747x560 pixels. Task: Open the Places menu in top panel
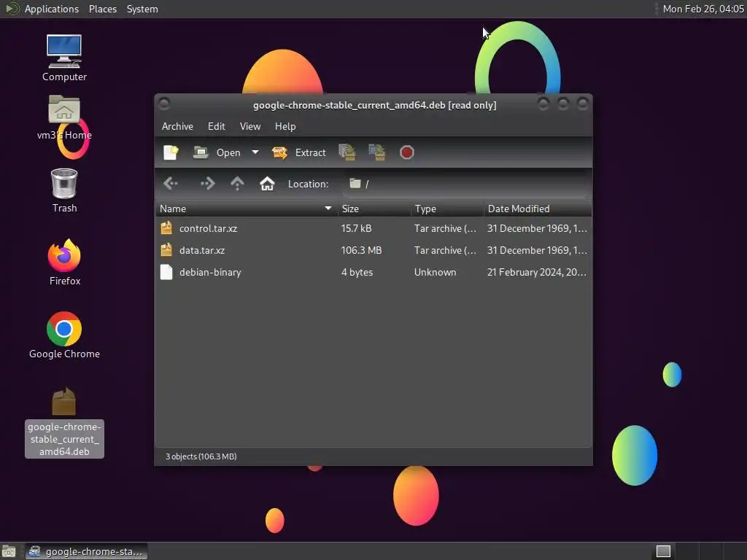103,9
